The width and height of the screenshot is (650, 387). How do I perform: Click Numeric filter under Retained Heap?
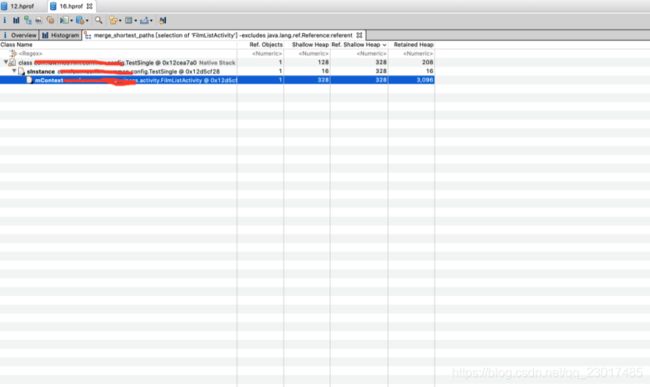(x=418, y=53)
